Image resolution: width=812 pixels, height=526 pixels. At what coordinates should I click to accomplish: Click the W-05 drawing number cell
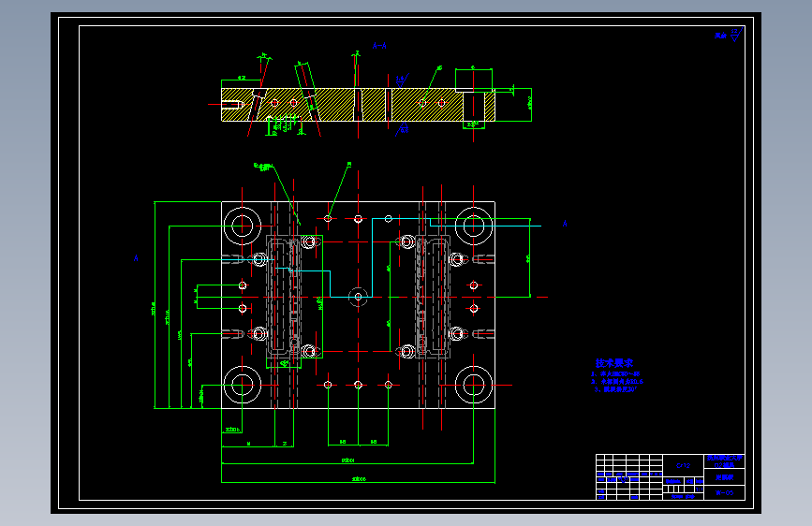[725, 493]
